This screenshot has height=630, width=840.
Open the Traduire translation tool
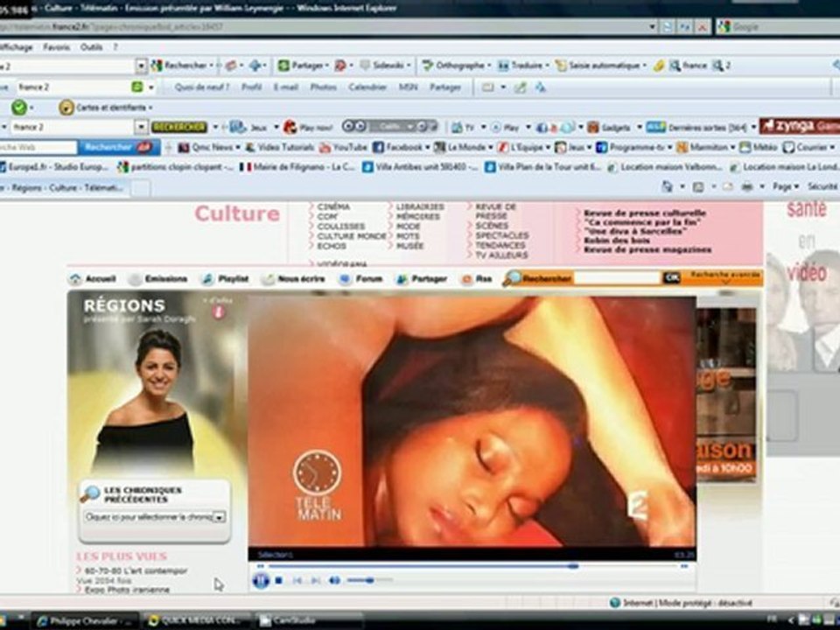point(523,66)
